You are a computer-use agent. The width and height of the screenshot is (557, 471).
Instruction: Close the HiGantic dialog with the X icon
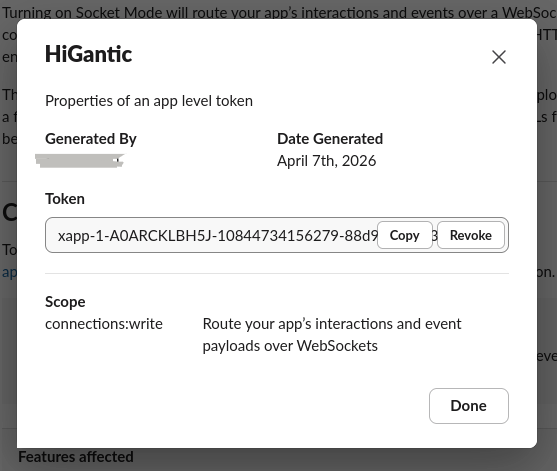[499, 57]
